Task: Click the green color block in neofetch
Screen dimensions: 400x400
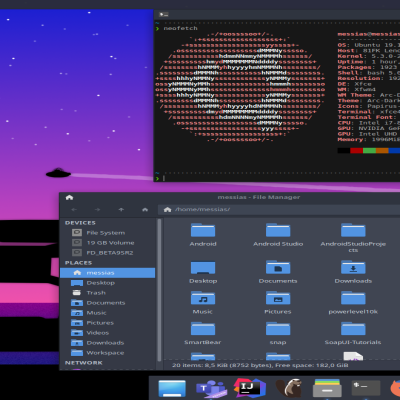Action: [369, 151]
